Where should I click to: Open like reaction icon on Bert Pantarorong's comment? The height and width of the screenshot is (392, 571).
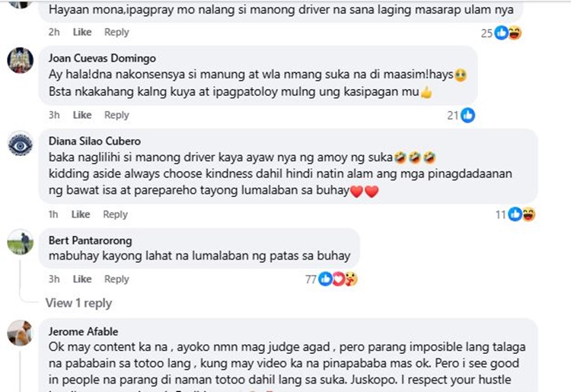(325, 279)
